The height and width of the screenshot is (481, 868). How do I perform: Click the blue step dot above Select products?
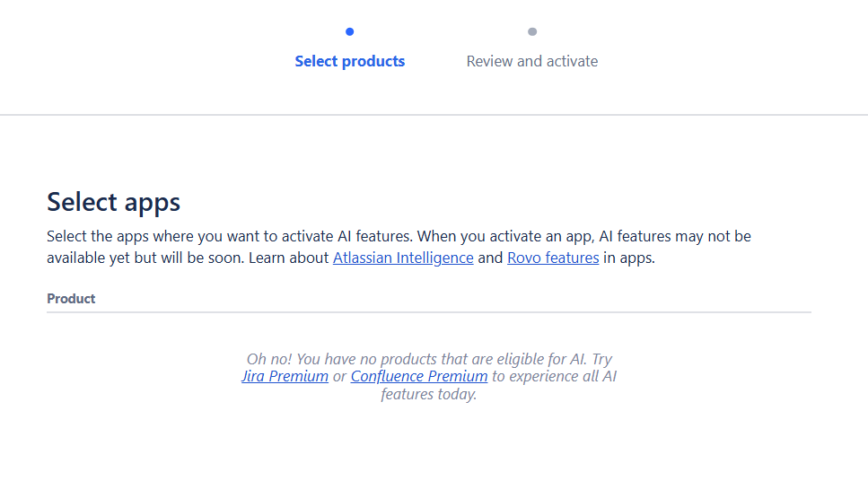349,31
